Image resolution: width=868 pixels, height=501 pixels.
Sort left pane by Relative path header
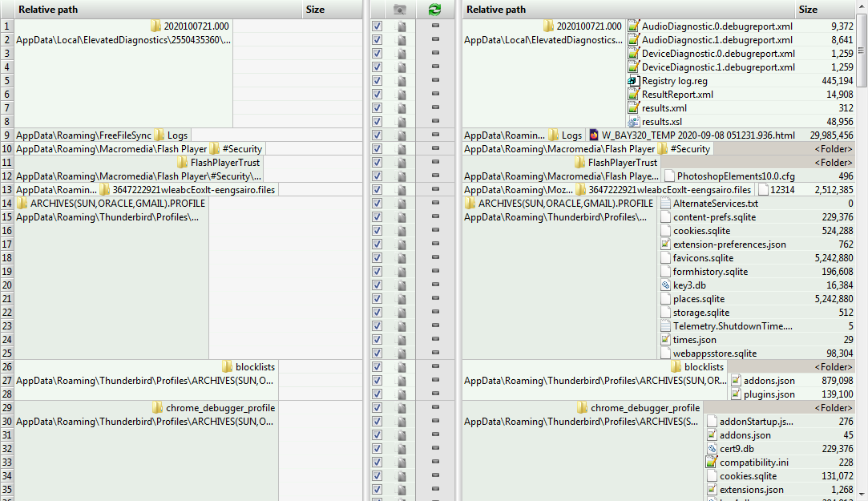159,10
